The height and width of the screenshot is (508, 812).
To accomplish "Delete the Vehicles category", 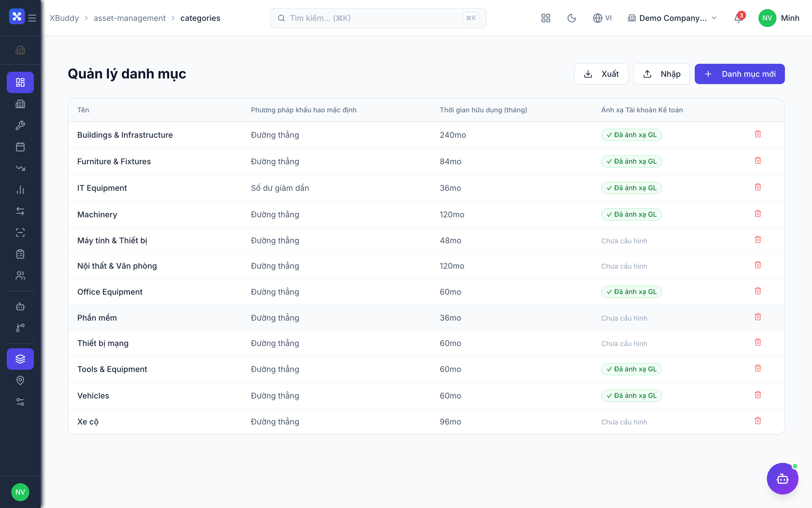I will (758, 395).
